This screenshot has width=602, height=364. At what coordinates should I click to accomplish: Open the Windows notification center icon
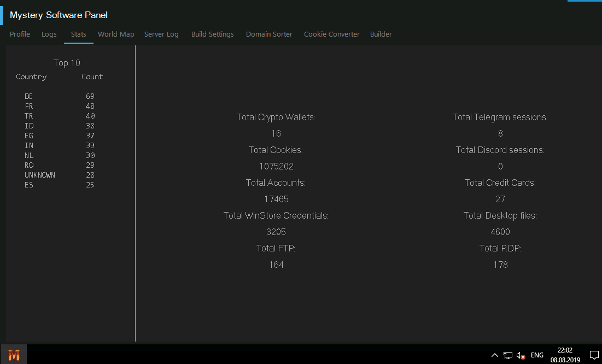coord(594,355)
